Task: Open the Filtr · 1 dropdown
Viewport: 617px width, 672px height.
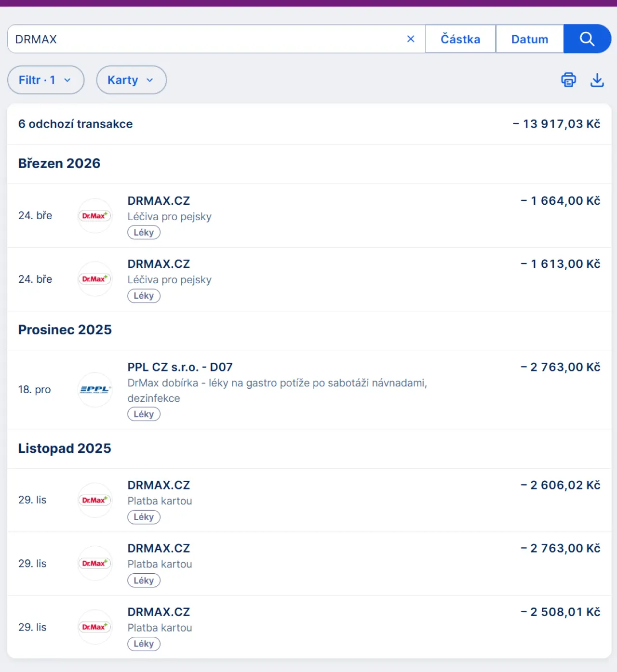Action: point(46,80)
